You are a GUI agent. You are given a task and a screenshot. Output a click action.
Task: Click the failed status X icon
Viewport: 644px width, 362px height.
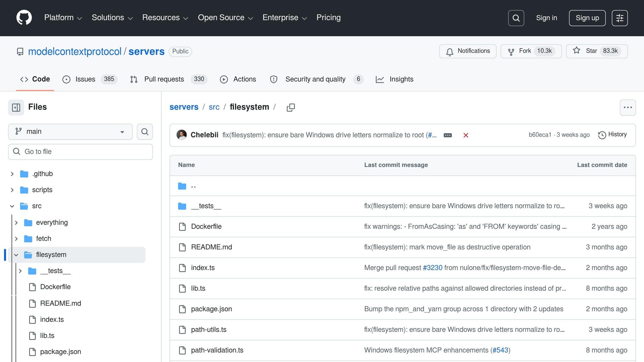click(x=466, y=135)
